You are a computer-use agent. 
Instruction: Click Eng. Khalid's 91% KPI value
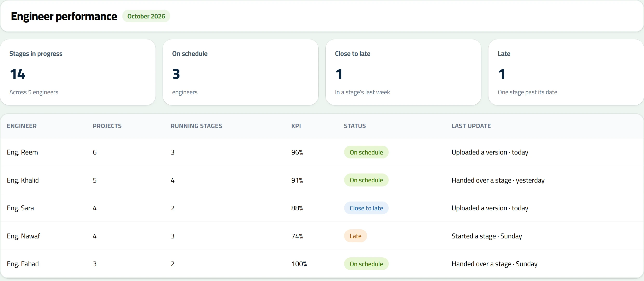pyautogui.click(x=297, y=180)
